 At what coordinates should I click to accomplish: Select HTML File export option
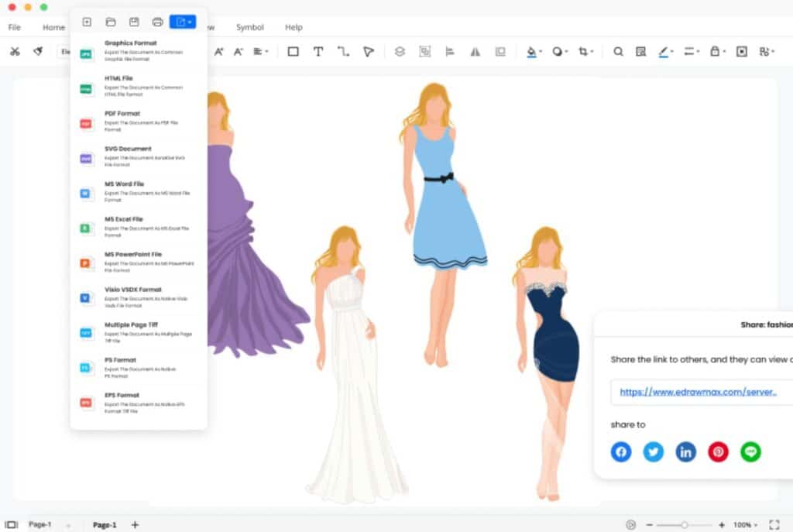tap(138, 87)
